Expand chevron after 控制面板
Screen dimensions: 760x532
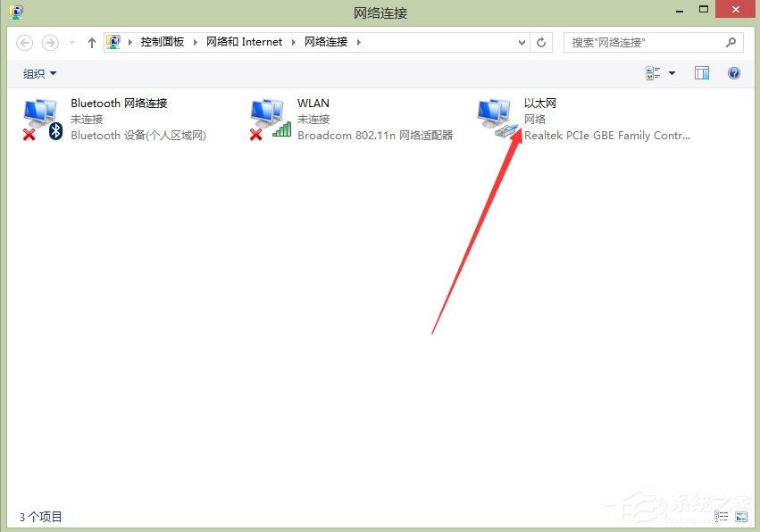point(195,42)
